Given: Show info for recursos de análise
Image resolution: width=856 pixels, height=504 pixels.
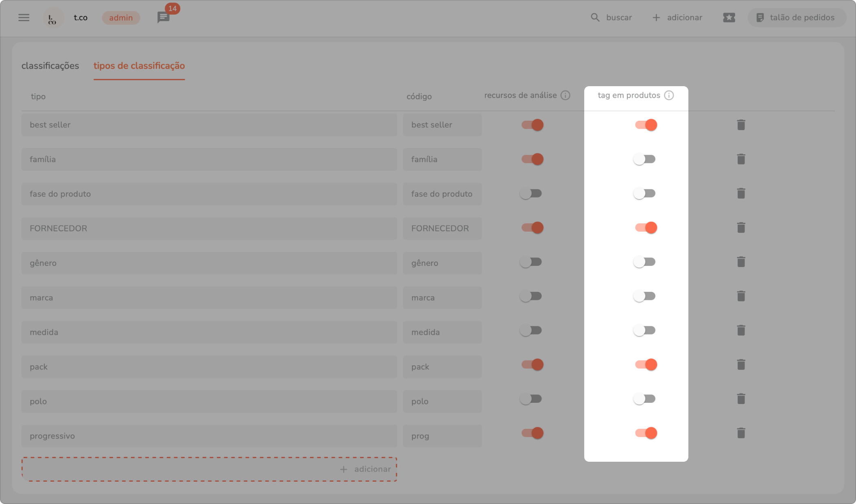Looking at the screenshot, I should coord(565,95).
